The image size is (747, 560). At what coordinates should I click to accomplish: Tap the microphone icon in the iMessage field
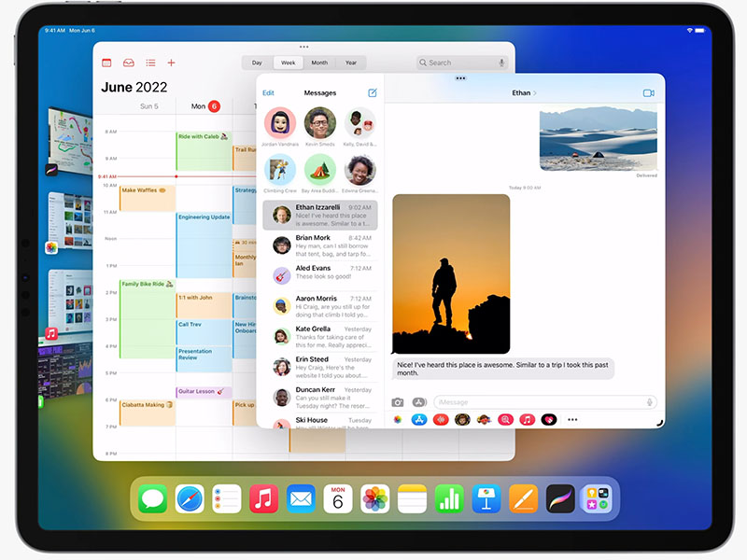click(x=649, y=402)
